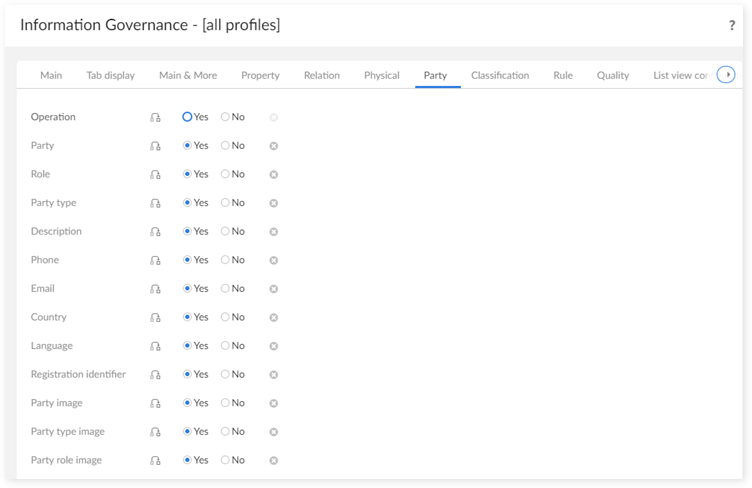Open help with the question mark icon

click(732, 25)
